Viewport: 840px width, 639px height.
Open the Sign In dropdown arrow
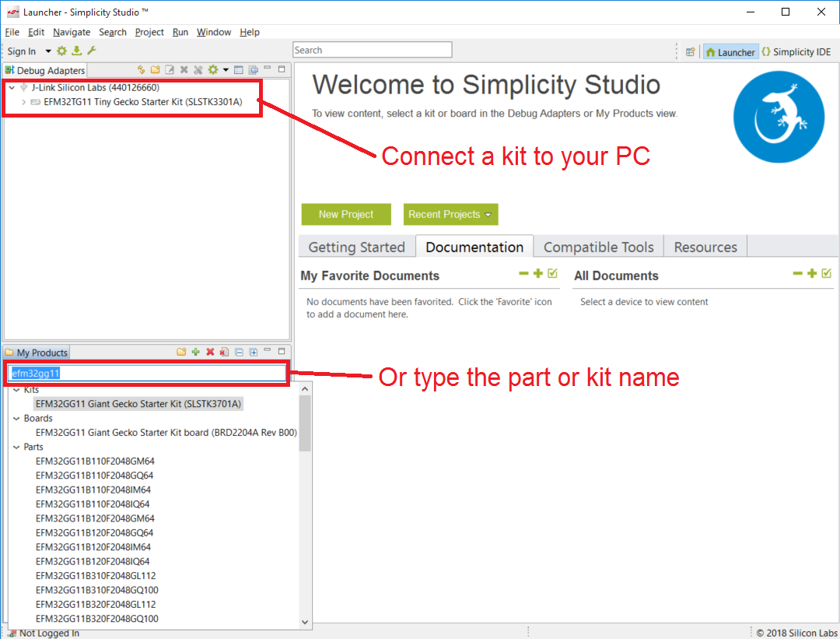click(48, 51)
